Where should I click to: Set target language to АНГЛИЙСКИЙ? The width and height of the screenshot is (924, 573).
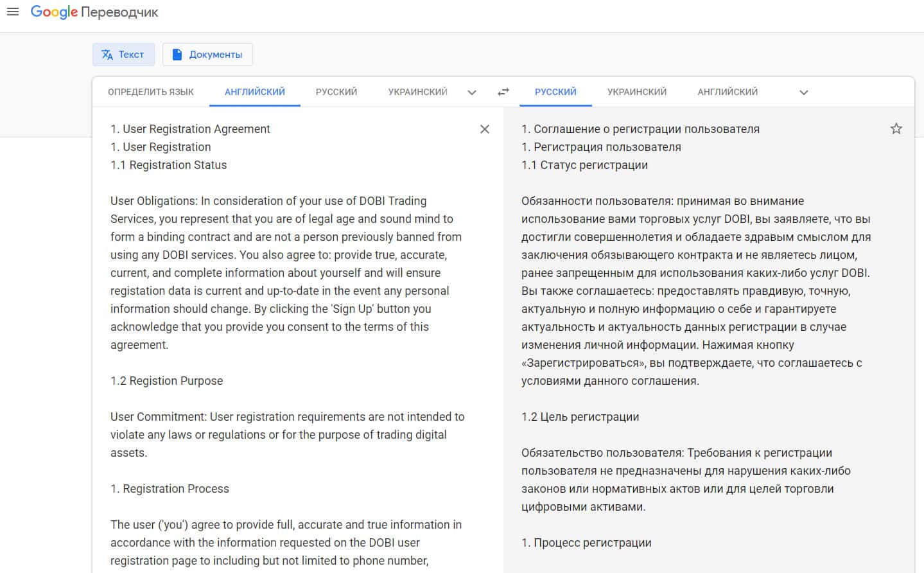click(728, 92)
